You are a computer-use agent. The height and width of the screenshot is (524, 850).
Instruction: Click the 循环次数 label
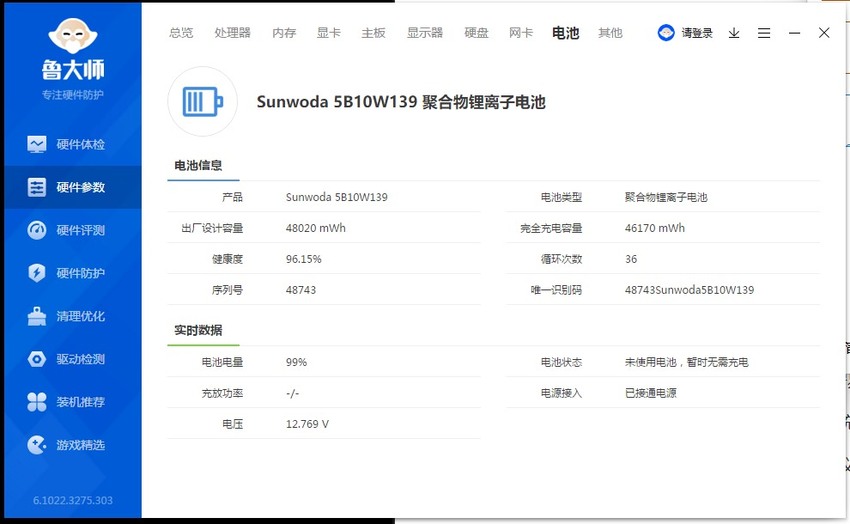[562, 259]
